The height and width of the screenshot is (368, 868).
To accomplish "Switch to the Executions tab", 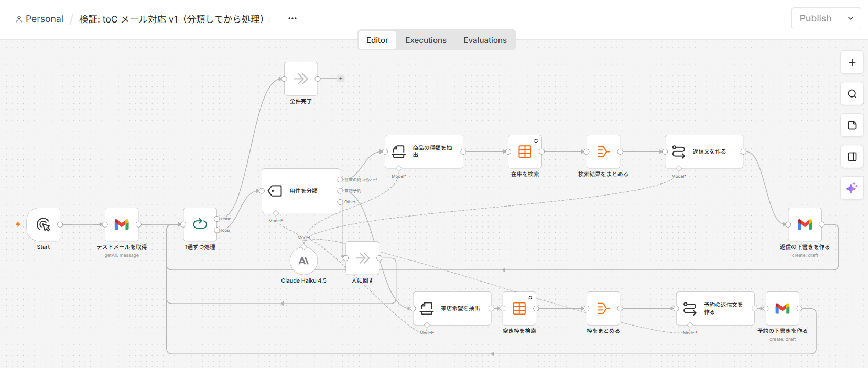I will point(426,40).
